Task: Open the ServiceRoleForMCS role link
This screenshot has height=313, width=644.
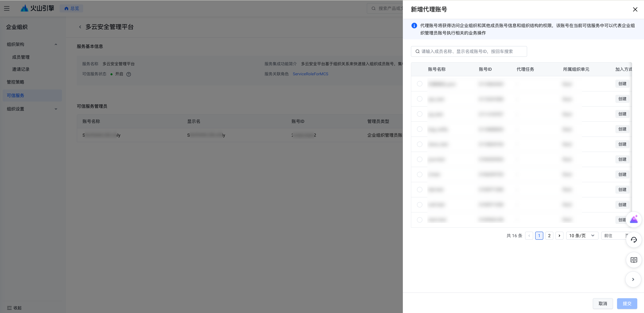Action: 310,74
